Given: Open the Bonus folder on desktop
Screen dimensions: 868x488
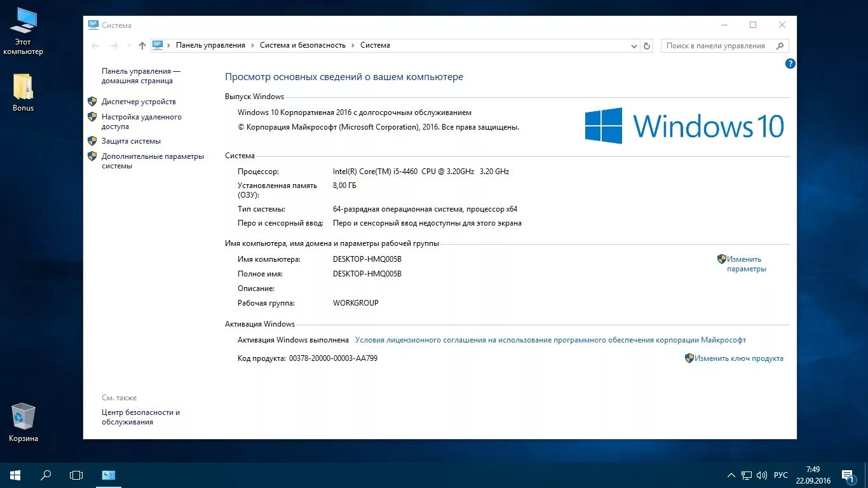Looking at the screenshot, I should tap(24, 92).
